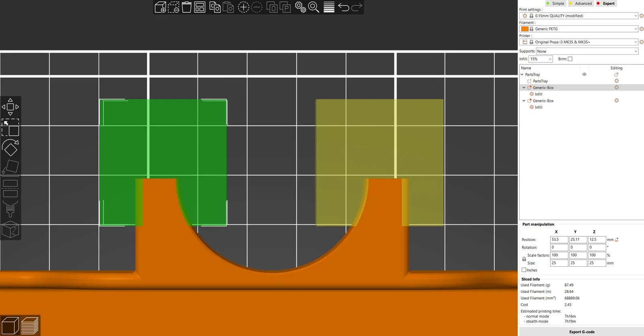Enable the Inches checkbox
Screen dimensions: 644x336
tap(524, 270)
